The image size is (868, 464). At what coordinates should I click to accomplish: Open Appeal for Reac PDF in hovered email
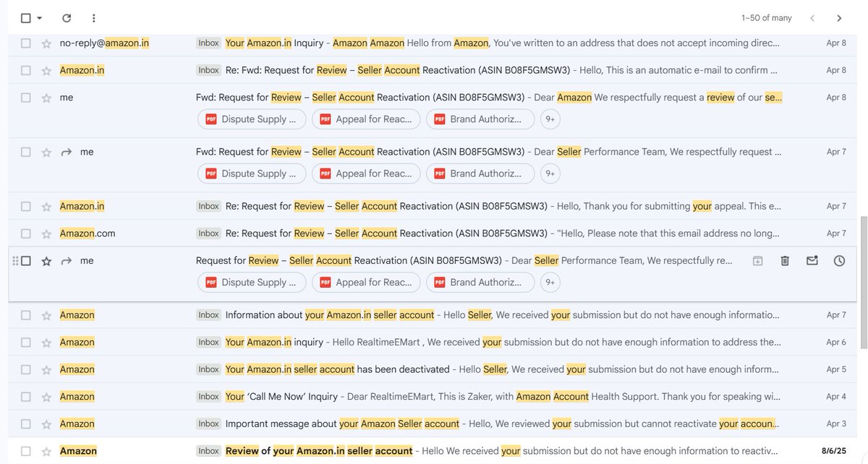[x=366, y=283]
